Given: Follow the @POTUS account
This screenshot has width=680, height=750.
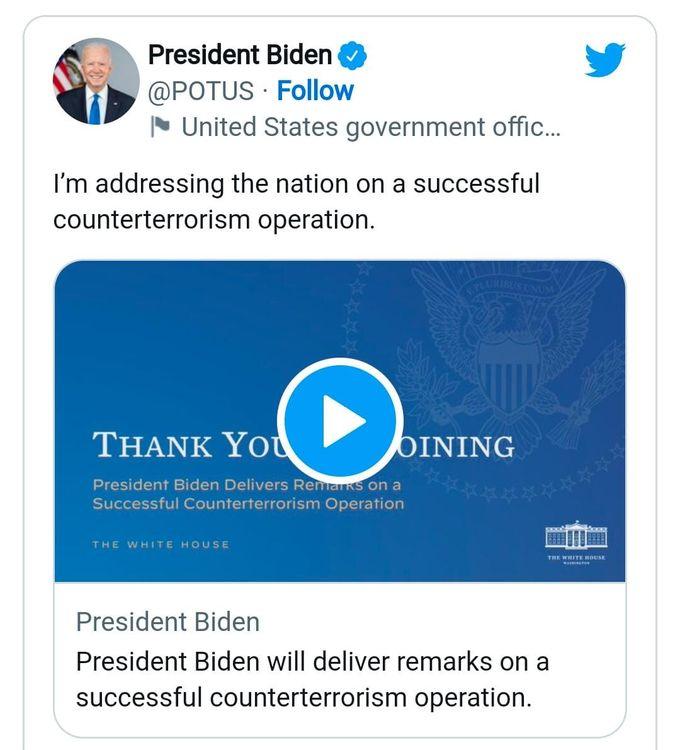Looking at the screenshot, I should coord(315,91).
